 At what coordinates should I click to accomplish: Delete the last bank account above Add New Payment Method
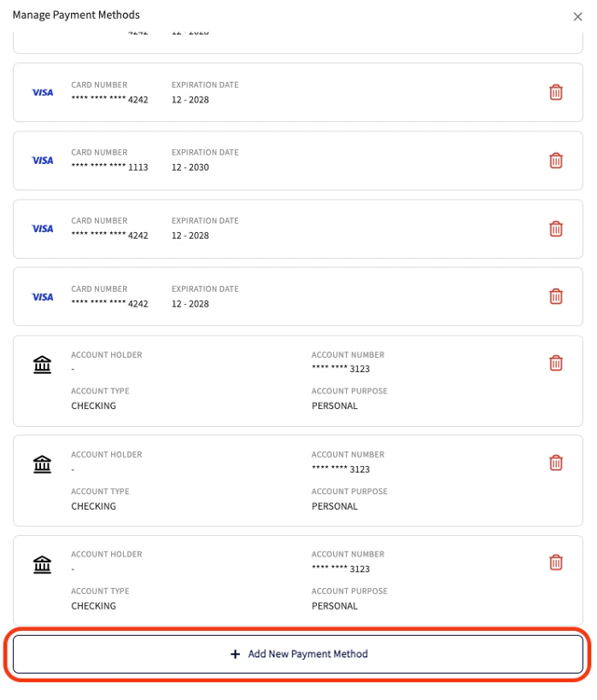pos(555,562)
